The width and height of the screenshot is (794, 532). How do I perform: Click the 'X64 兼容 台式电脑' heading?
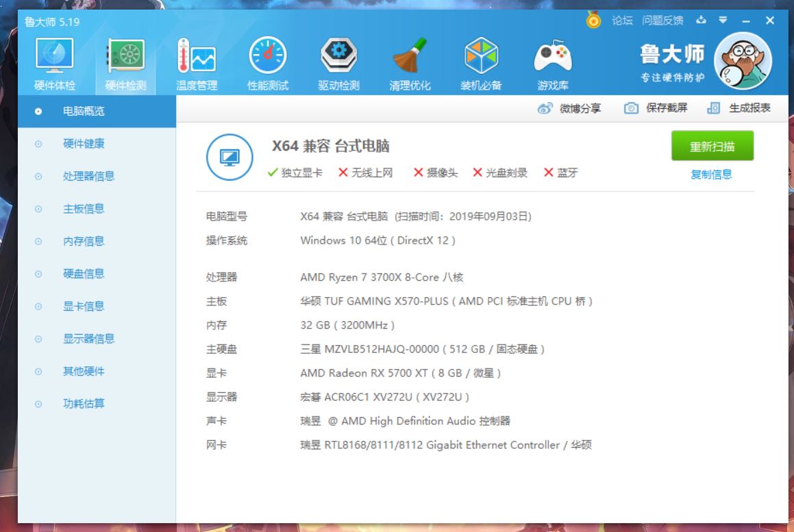(x=331, y=147)
